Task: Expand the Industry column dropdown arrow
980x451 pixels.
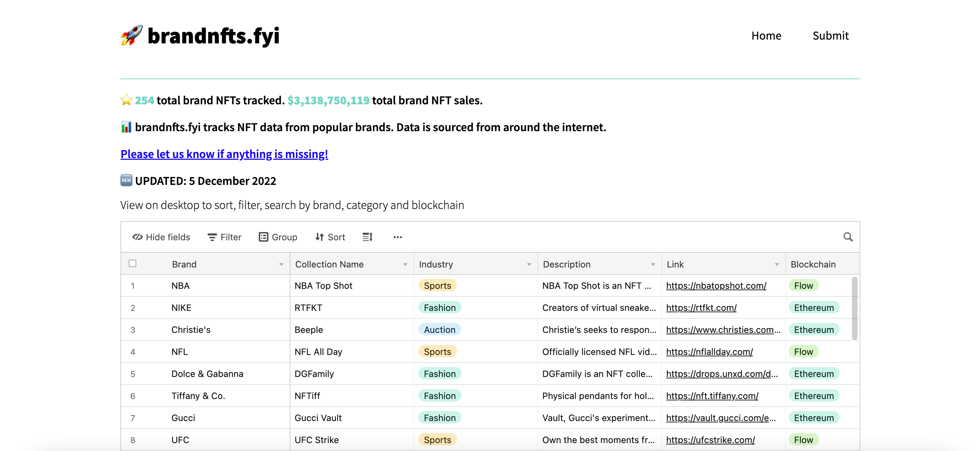Action: point(529,264)
